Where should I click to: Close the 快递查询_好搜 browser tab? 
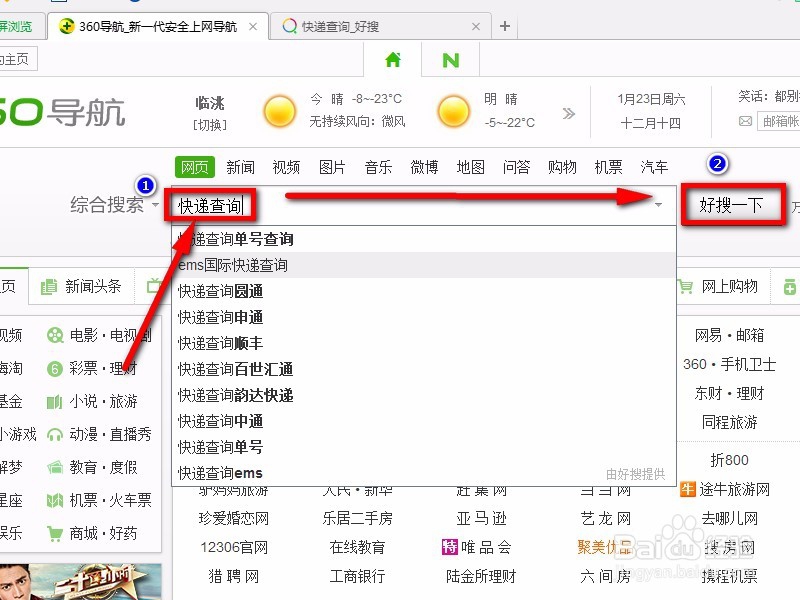coord(476,27)
